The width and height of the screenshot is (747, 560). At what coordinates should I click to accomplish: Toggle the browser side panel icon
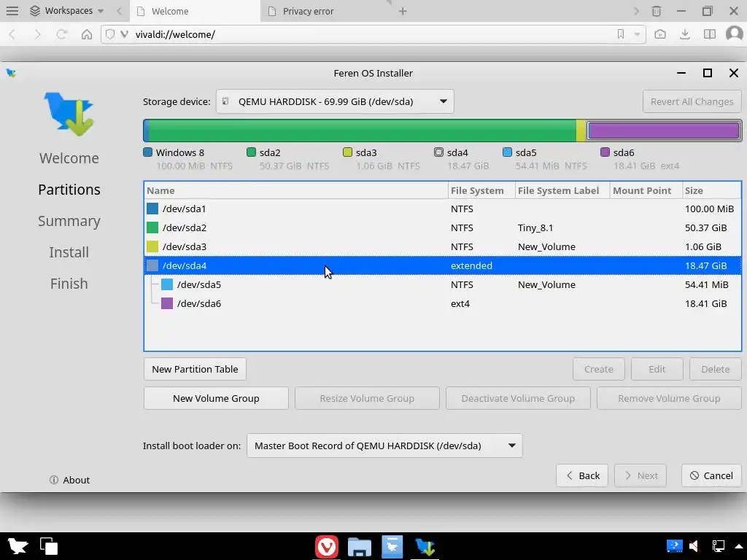(x=710, y=34)
